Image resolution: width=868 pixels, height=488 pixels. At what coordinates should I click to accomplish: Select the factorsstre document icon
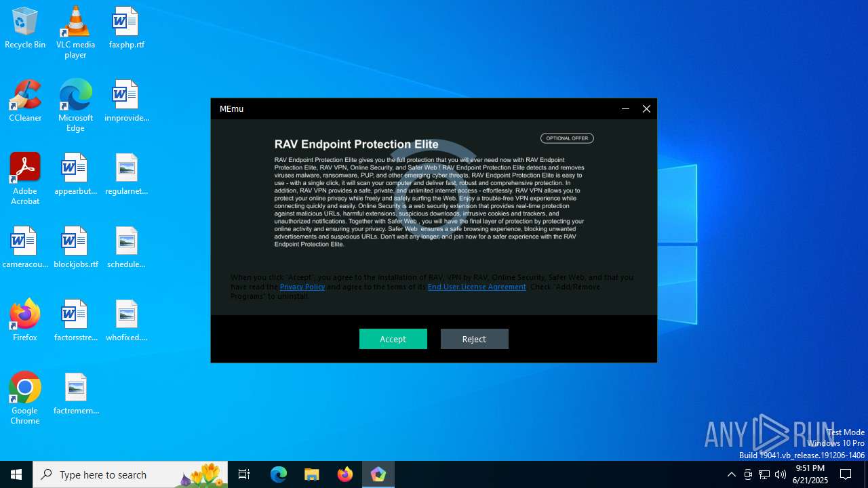pyautogui.click(x=75, y=321)
